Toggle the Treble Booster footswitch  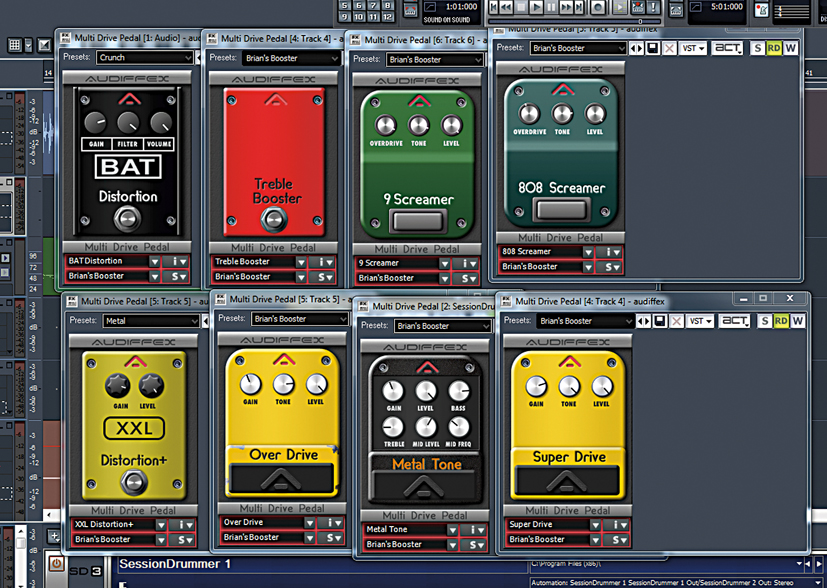274,219
